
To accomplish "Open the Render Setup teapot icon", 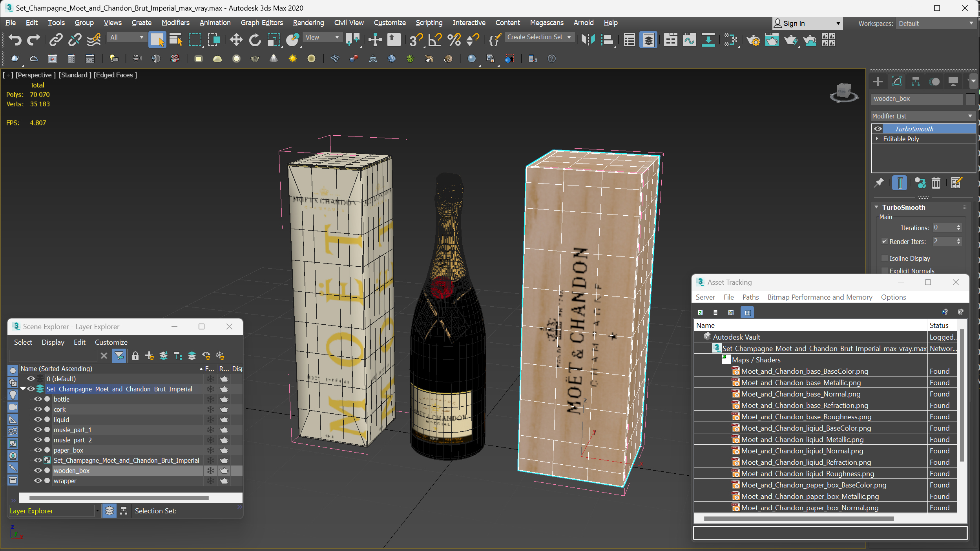I will click(753, 40).
